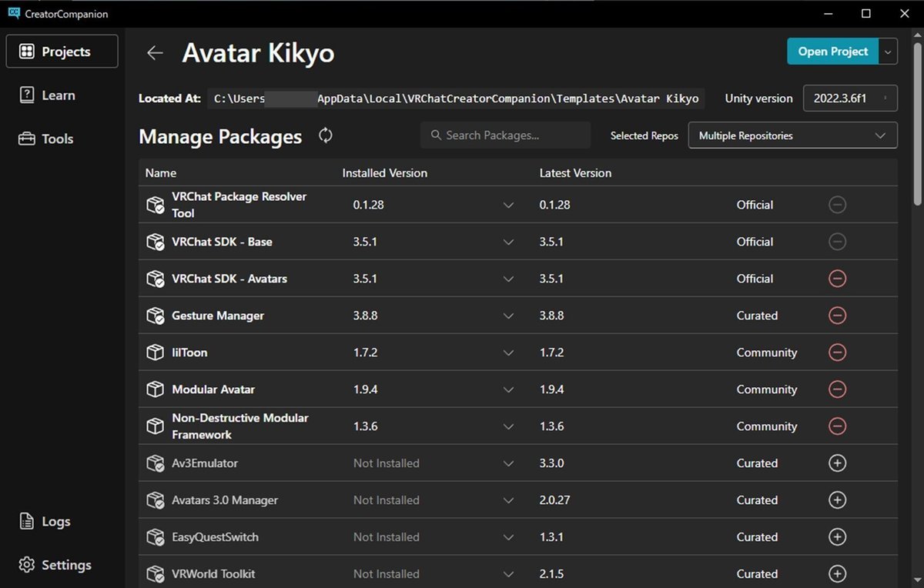
Task: Click the lilToon package box icon
Action: 156,352
